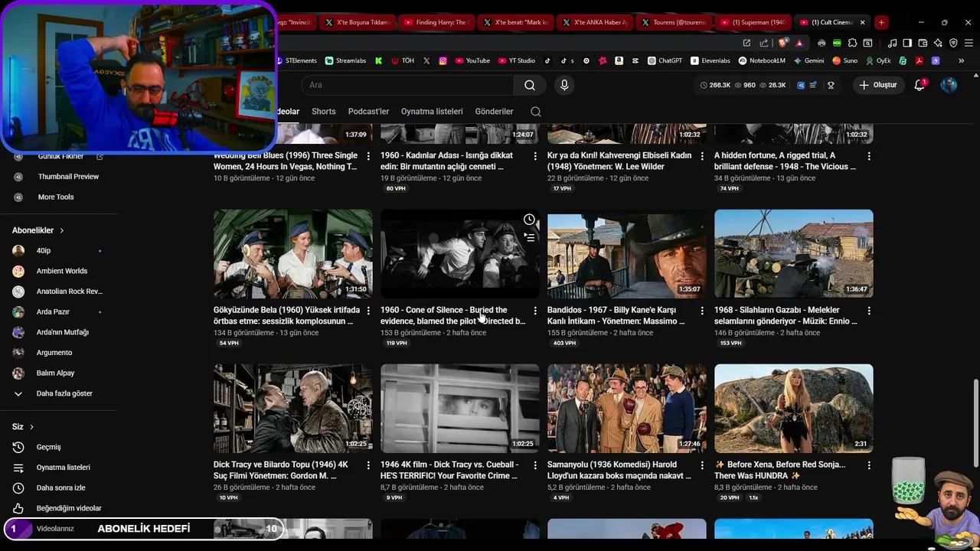Expand Abonelikler section chevron
The height and width of the screenshot is (551, 980).
coord(62,230)
